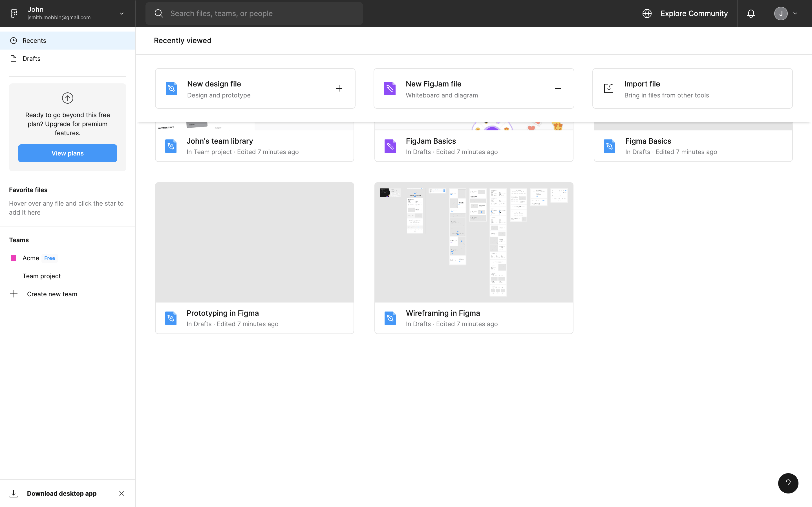The height and width of the screenshot is (507, 812).
Task: Click the Figma logo icon
Action: pyautogui.click(x=14, y=14)
